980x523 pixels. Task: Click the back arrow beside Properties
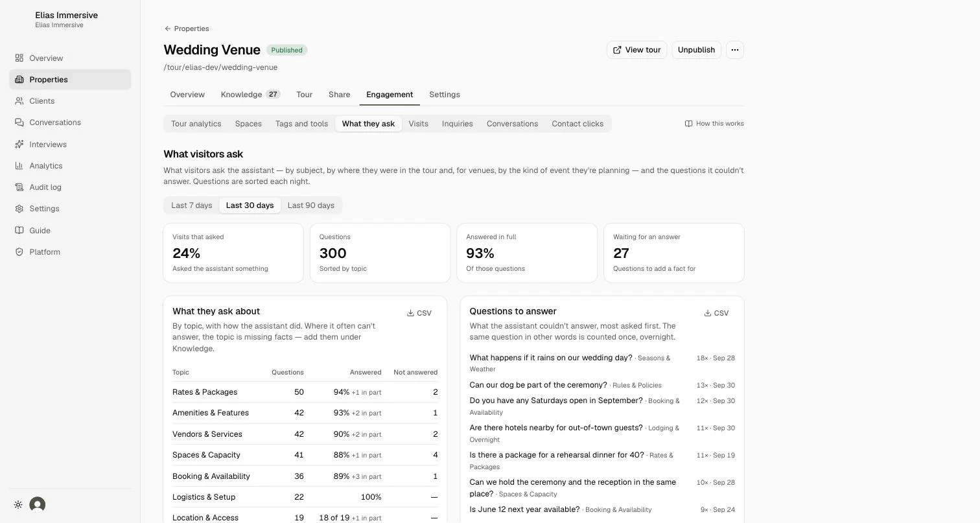tap(167, 29)
